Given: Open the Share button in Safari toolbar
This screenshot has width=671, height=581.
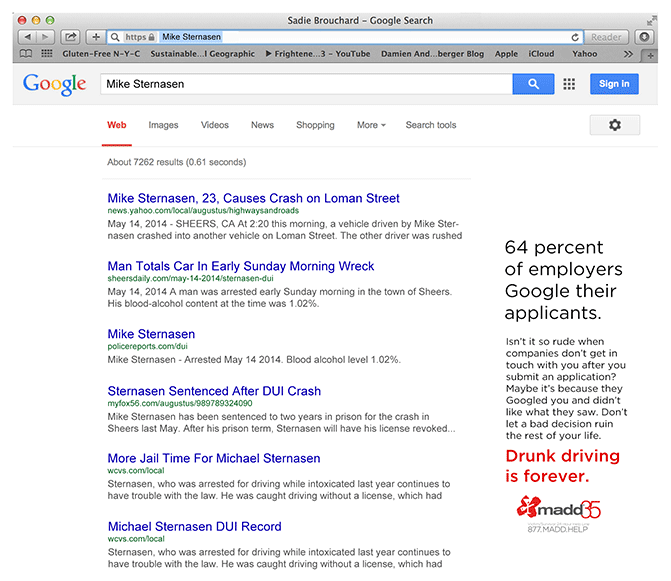Looking at the screenshot, I should [71, 37].
